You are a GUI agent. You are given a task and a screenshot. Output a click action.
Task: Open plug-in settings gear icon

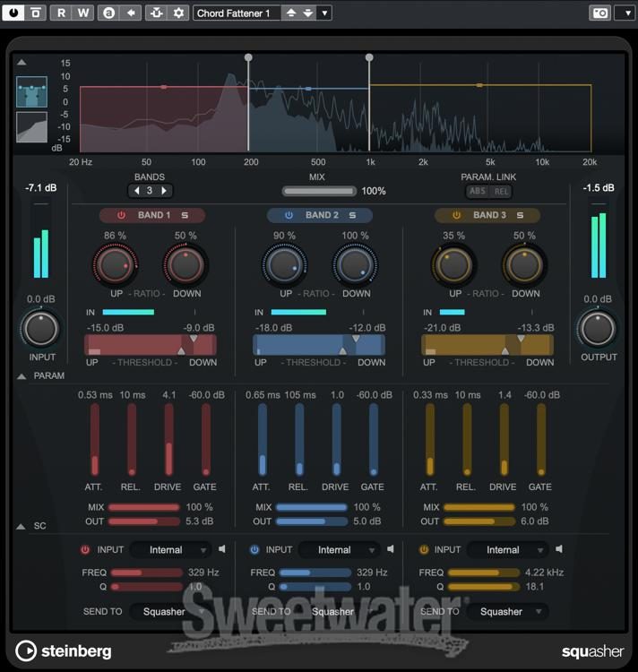pyautogui.click(x=178, y=13)
